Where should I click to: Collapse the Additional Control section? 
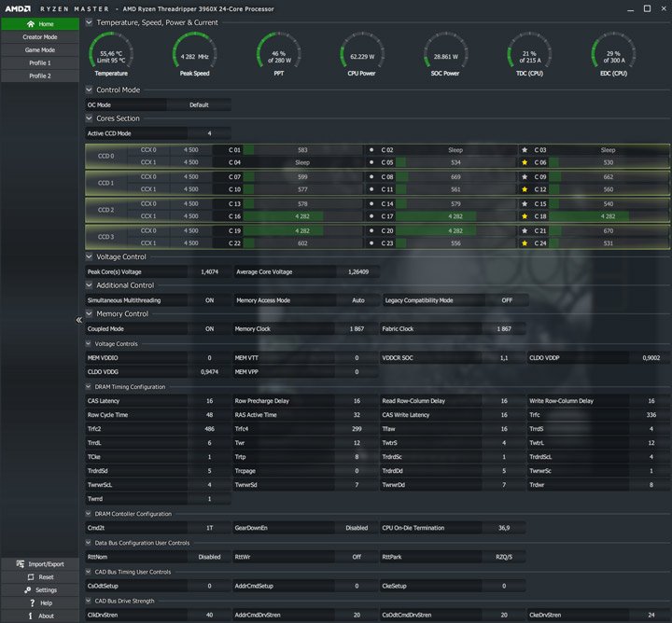(89, 284)
